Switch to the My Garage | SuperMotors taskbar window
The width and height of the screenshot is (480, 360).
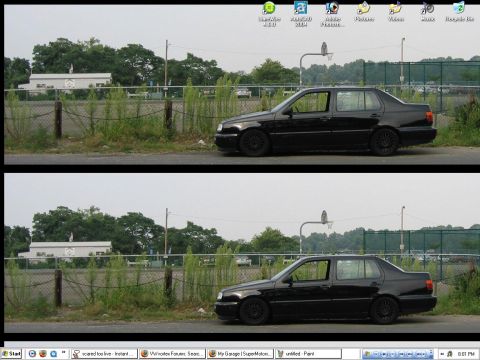pos(240,354)
